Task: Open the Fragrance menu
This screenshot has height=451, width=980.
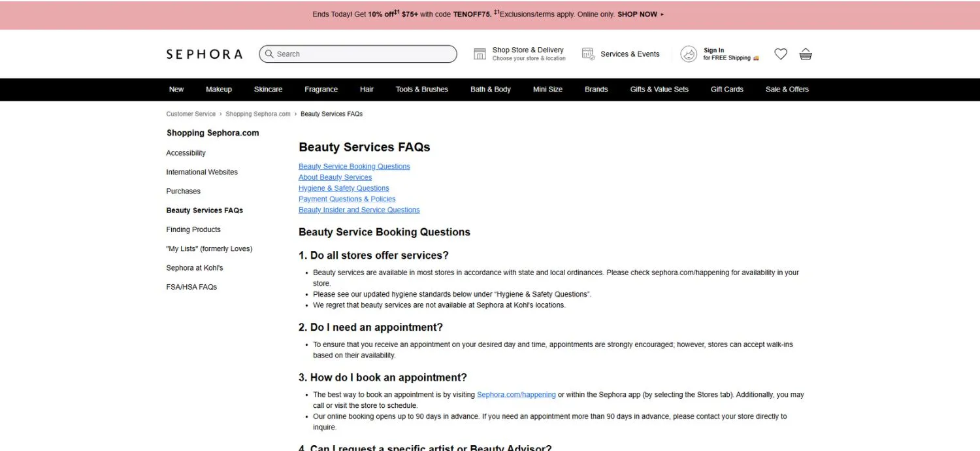Action: coord(321,90)
